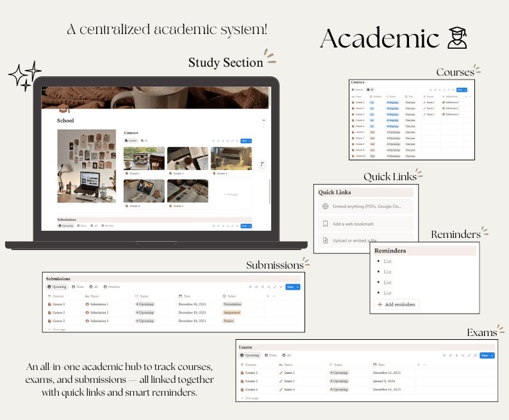The image size is (509, 420).
Task: Click January 8, 2026 date for Exam 2
Action: point(384,381)
